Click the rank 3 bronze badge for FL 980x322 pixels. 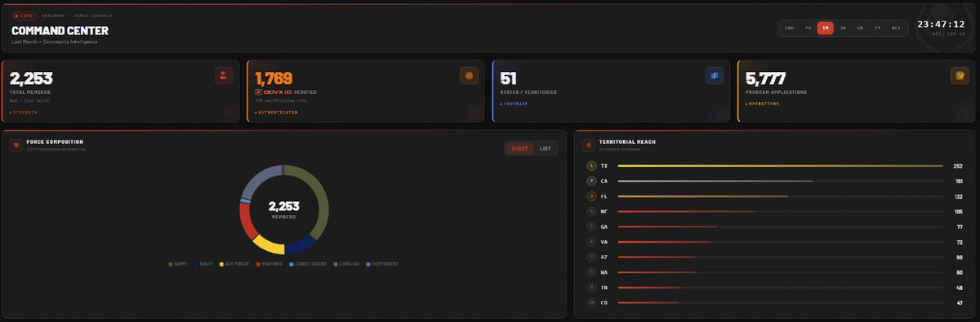pos(591,196)
